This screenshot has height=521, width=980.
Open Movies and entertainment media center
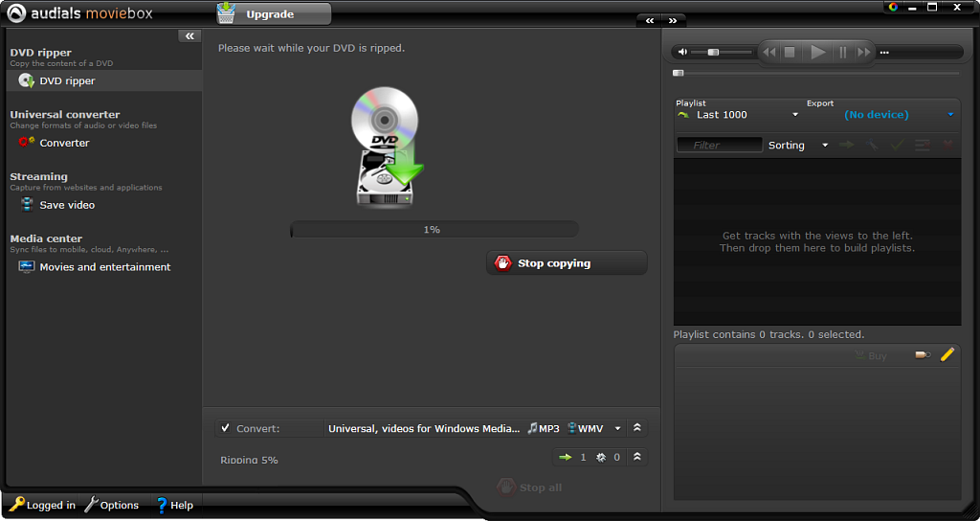[x=103, y=266]
